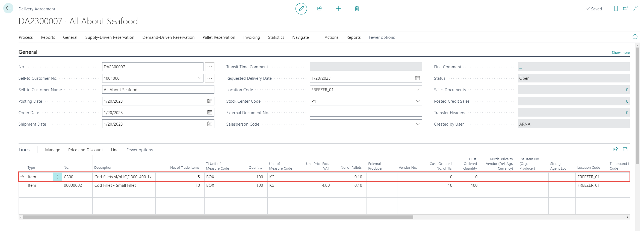This screenshot has width=644, height=231.
Task: Open the Stock Center Code dropdown
Action: tap(418, 101)
